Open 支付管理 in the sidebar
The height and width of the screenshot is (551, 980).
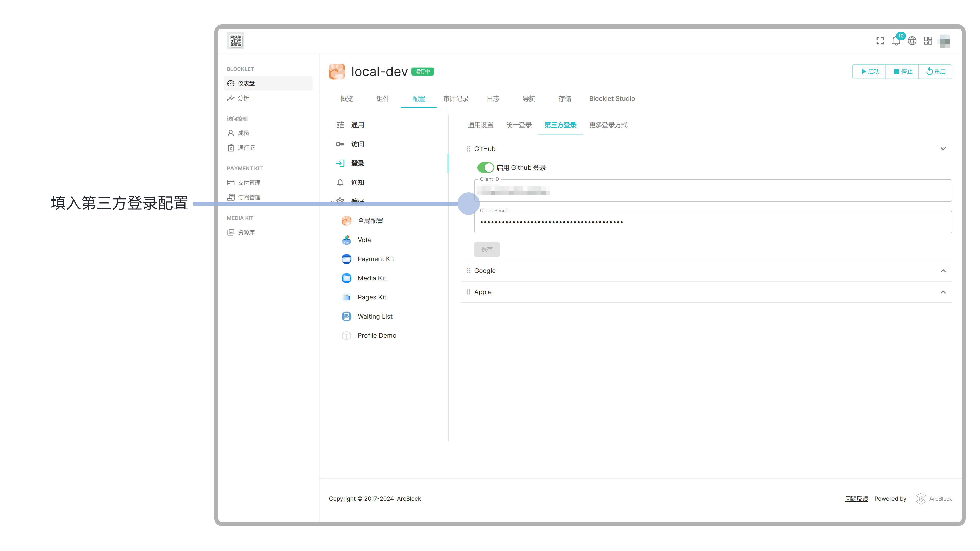(x=249, y=183)
